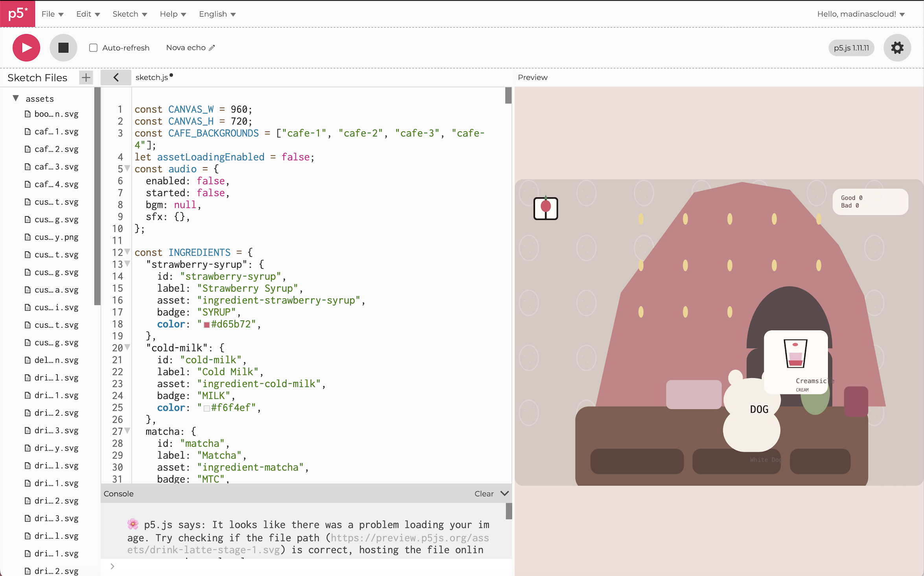The width and height of the screenshot is (924, 576).
Task: Collapse the sidebar with the left chevron
Action: click(x=116, y=77)
